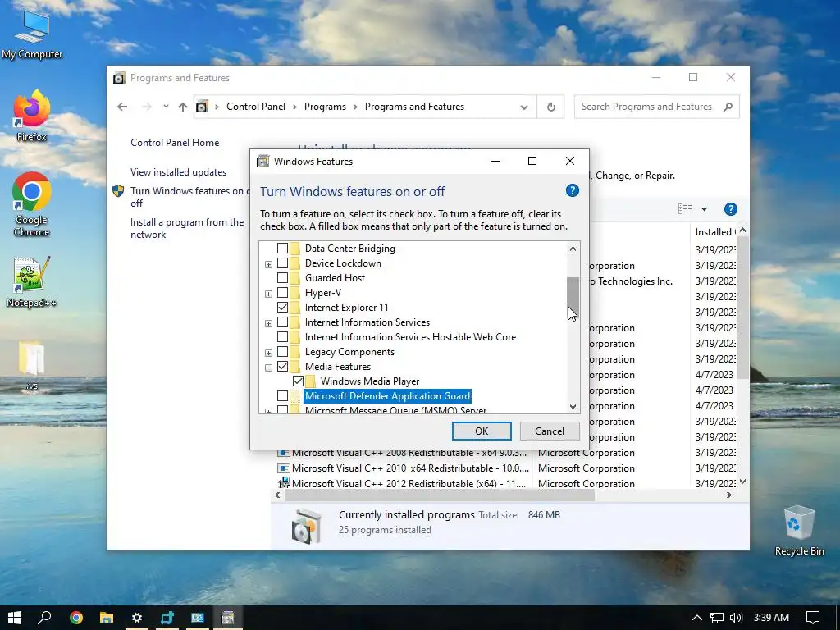Expand Internet Information Services node
The width and height of the screenshot is (840, 630).
268,323
